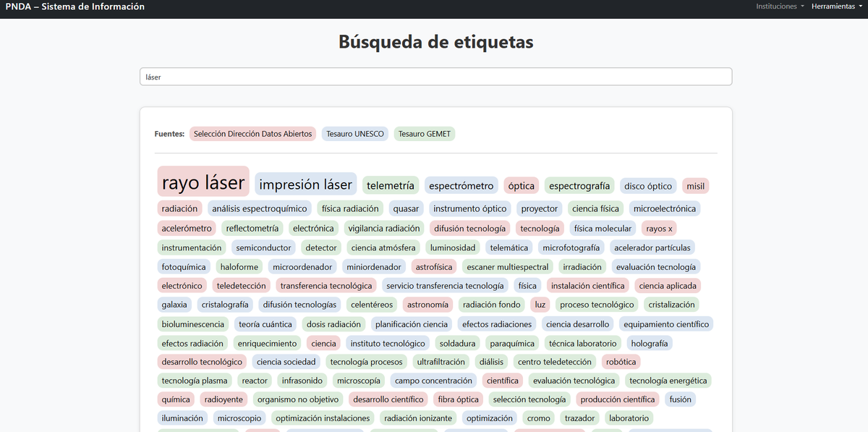This screenshot has width=868, height=432.
Task: Click the 'celentéreos' tag
Action: [372, 305]
